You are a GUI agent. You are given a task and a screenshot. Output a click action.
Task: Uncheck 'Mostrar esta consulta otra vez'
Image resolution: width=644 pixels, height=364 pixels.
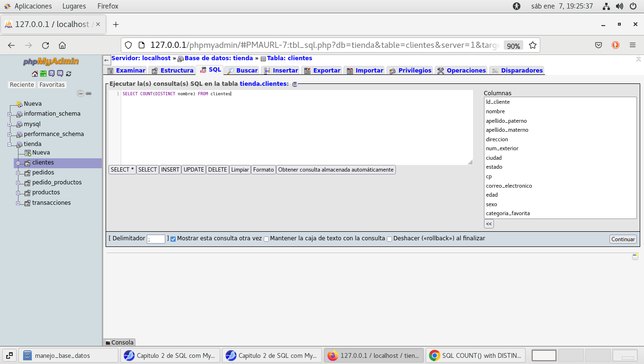pyautogui.click(x=173, y=239)
